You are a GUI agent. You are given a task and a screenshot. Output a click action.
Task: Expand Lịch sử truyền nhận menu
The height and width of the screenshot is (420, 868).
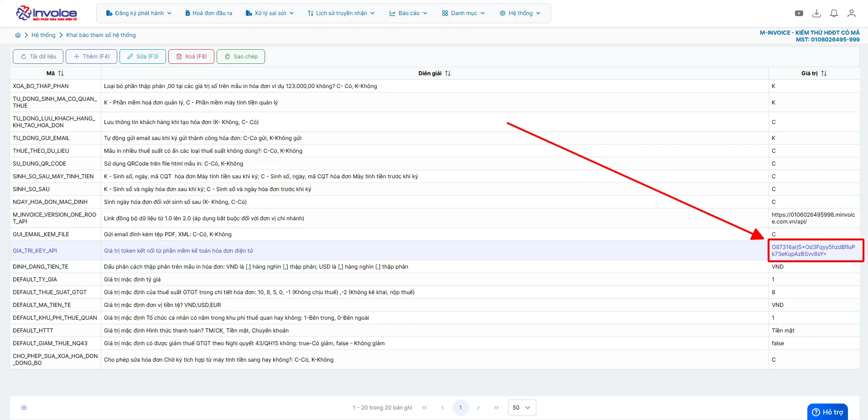click(x=341, y=13)
